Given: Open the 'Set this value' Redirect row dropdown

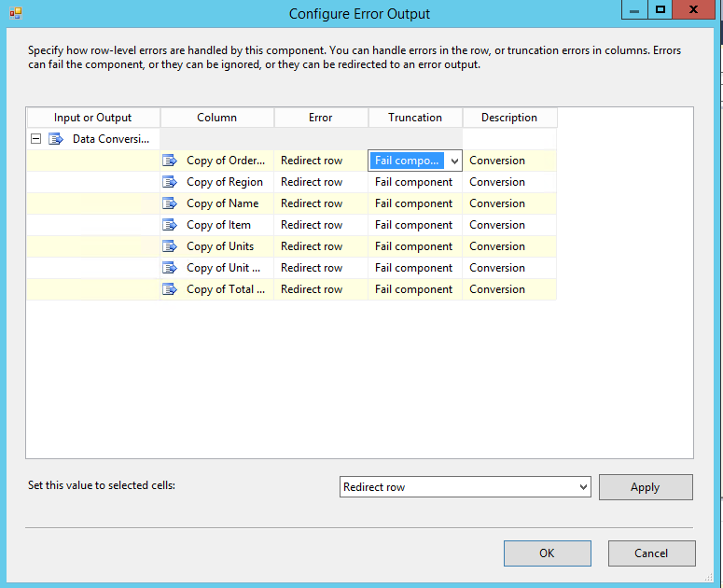Looking at the screenshot, I should [583, 487].
